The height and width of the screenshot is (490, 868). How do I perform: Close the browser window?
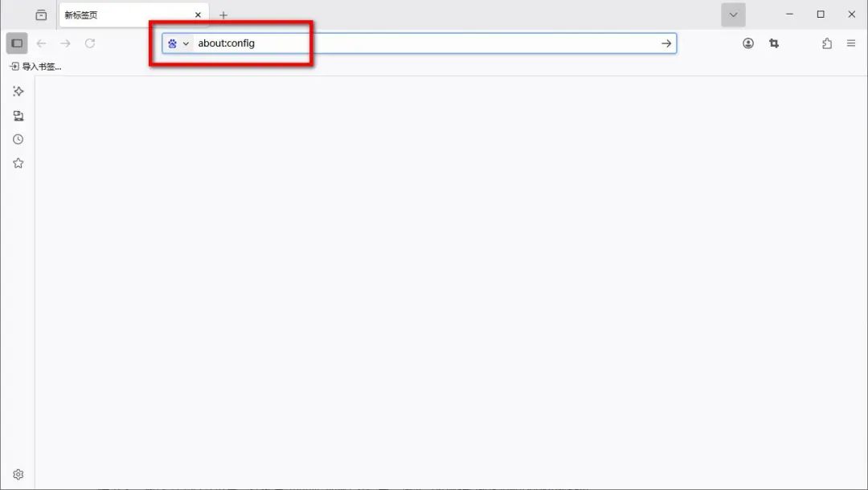pyautogui.click(x=851, y=14)
